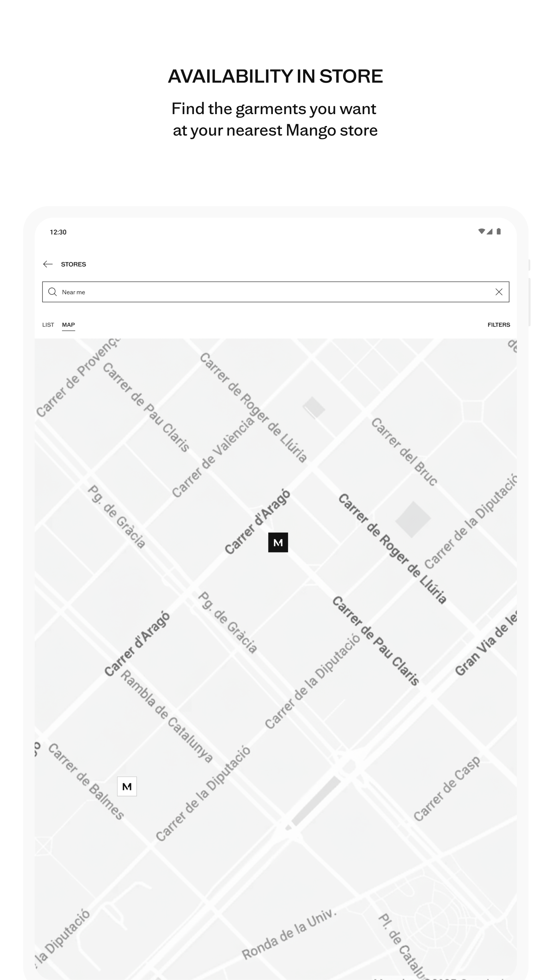Click the AVAILABILITY IN STORE heading
551x980 pixels.
point(275,76)
